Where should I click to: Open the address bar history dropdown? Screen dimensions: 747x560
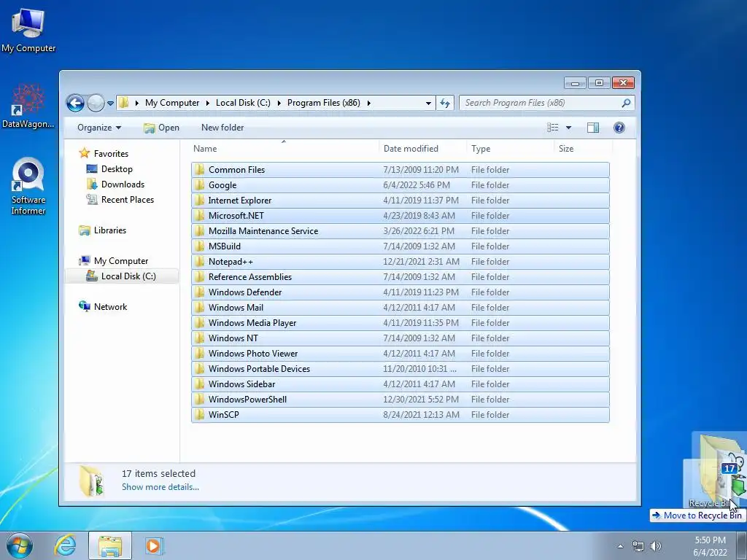click(x=428, y=104)
